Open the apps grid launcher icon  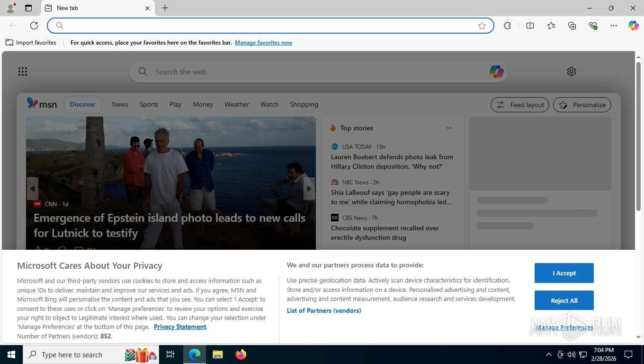pos(23,72)
